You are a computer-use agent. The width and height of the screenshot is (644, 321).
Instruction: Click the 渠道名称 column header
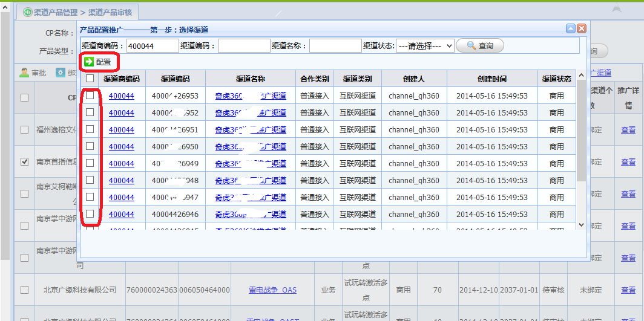point(251,79)
